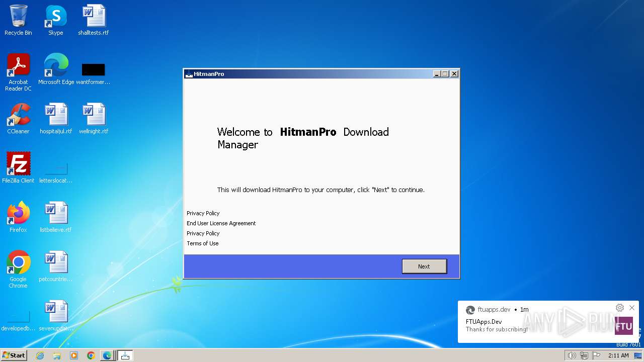Screen dimensions: 644x362
Task: Click the FTU logo in the notification
Action: pos(624,326)
